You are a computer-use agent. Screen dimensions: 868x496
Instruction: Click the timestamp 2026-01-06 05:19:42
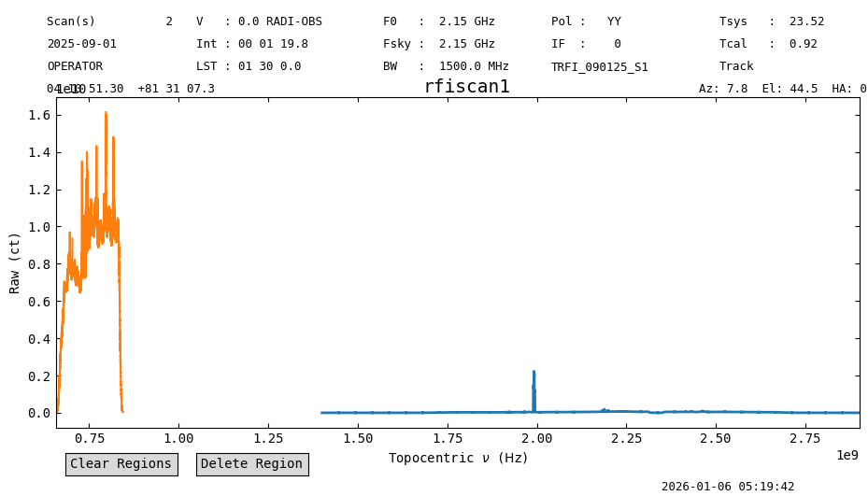[728, 486]
